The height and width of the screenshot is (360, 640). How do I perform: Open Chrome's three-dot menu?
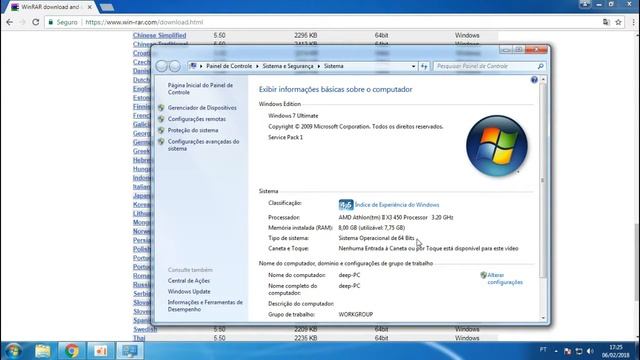(633, 22)
